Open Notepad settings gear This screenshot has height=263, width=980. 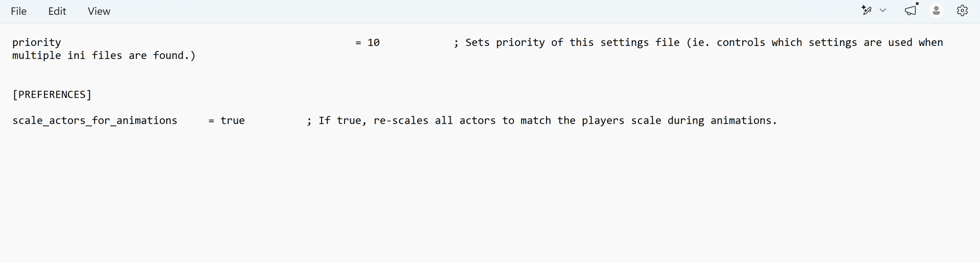962,11
